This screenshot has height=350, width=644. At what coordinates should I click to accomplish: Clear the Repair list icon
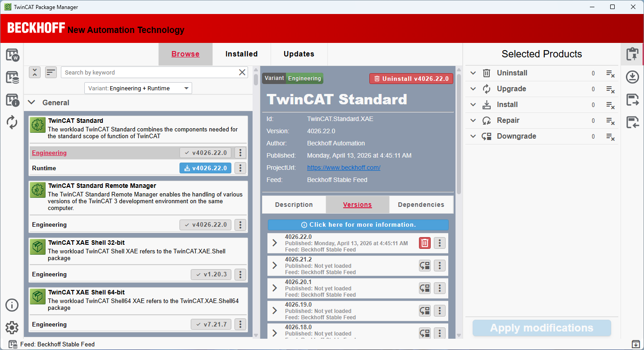(x=610, y=121)
